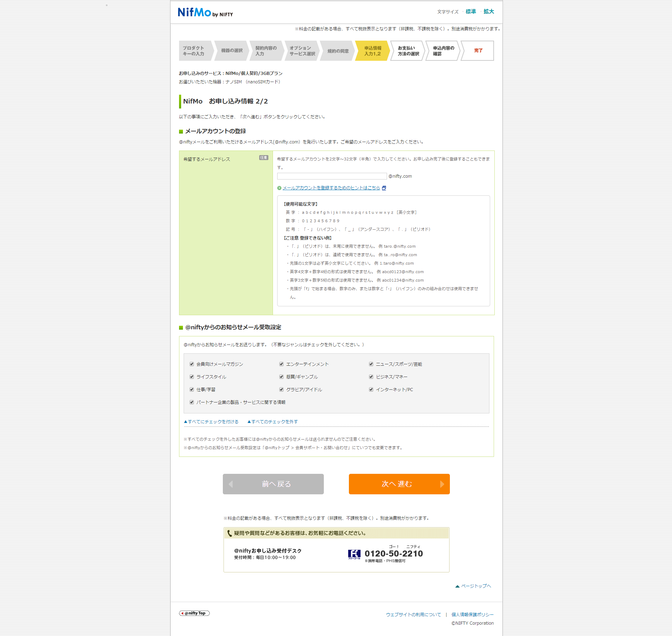The image size is (672, 636).
Task: Click the external link icon beside hint link
Action: pyautogui.click(x=384, y=188)
